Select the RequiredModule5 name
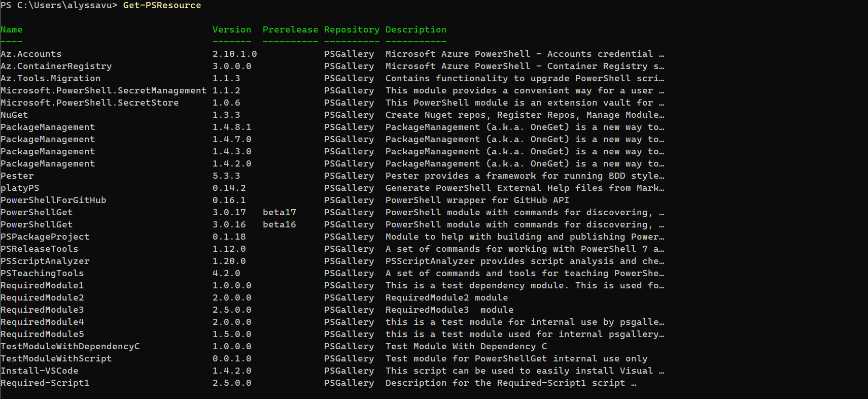 42,334
